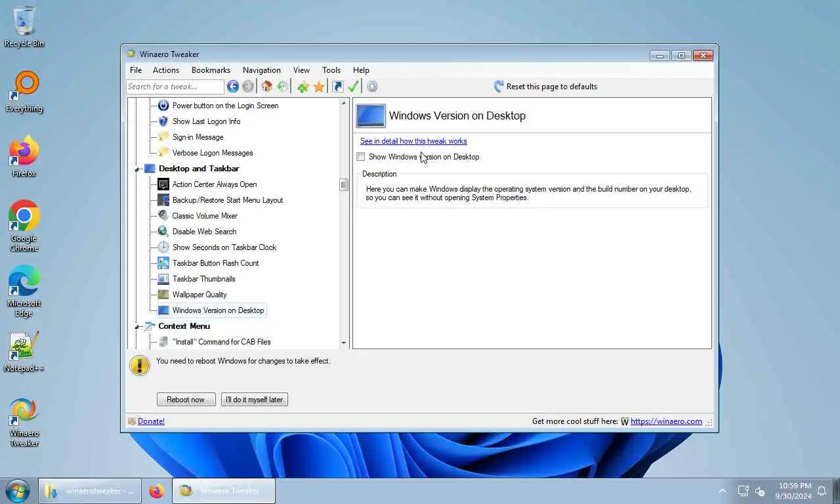Enable Show Windows Version on Desktop checkbox
The height and width of the screenshot is (504, 840).
click(x=361, y=157)
